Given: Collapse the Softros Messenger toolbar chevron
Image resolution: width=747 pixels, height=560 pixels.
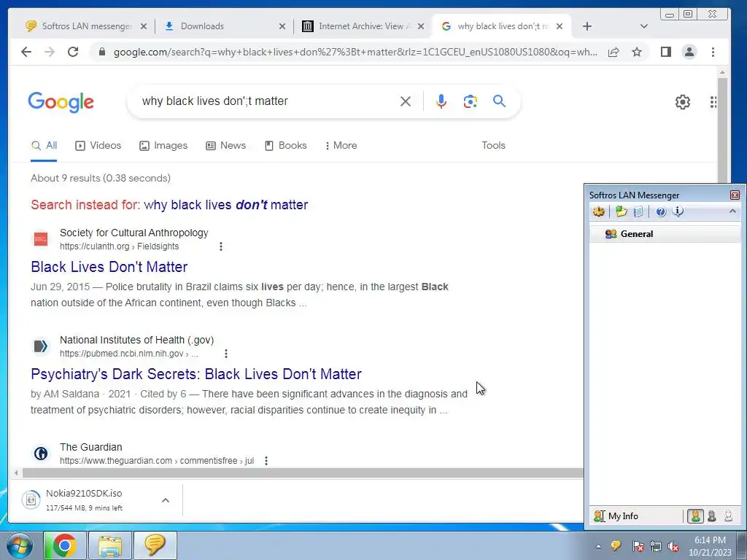Looking at the screenshot, I should [732, 211].
